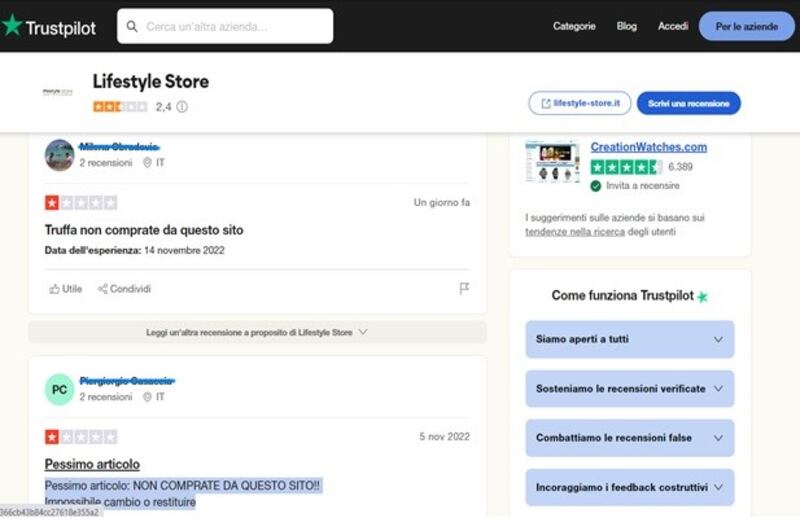Viewport: 800px width, 531px height.
Task: Expand 'Siamo aperti a tutti'
Action: [630, 339]
